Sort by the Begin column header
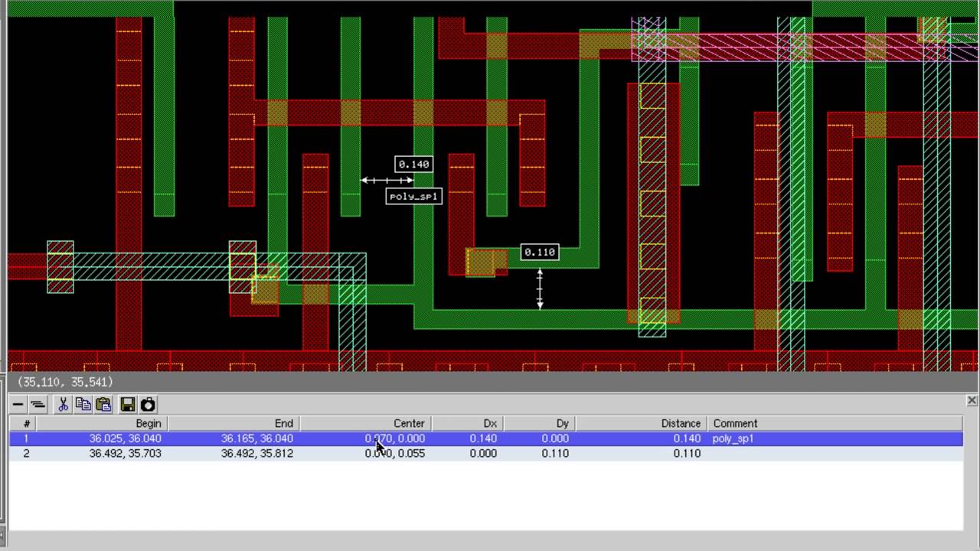The image size is (980, 551). point(102,423)
